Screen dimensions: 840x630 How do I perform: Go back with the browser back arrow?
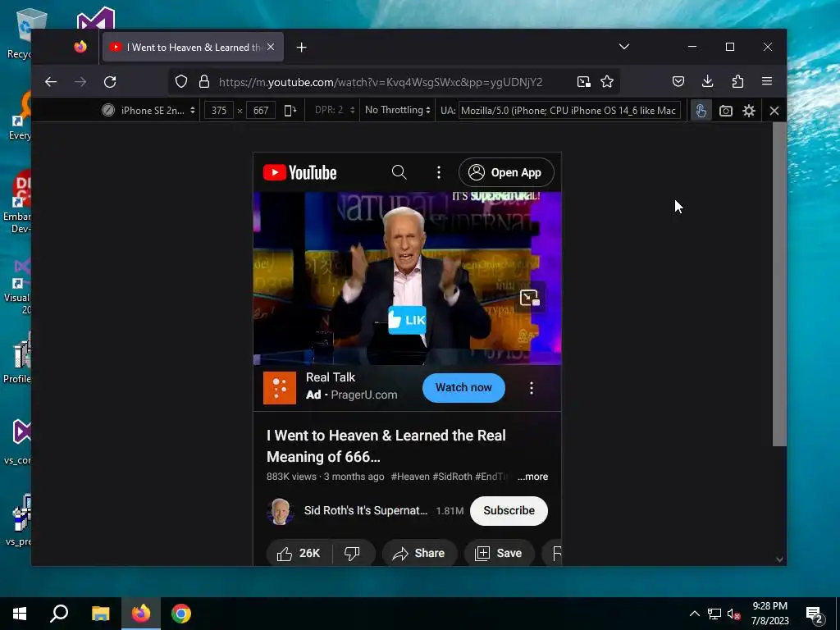coord(51,81)
